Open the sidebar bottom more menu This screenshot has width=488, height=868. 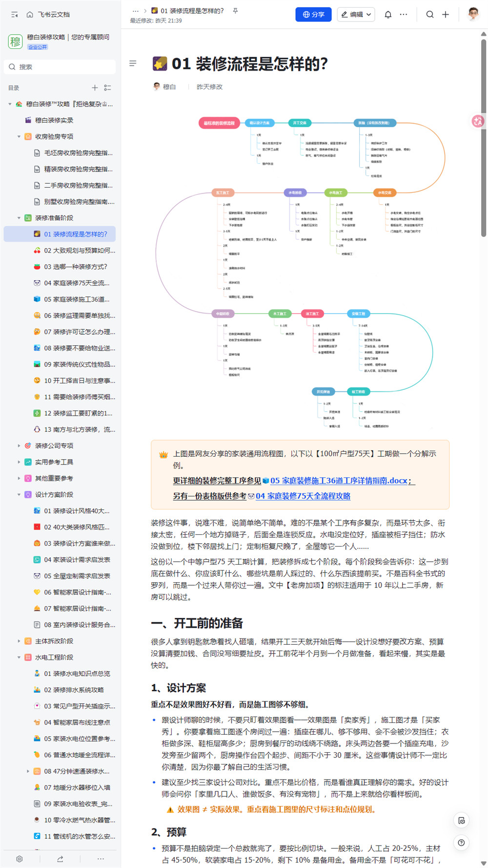click(101, 859)
